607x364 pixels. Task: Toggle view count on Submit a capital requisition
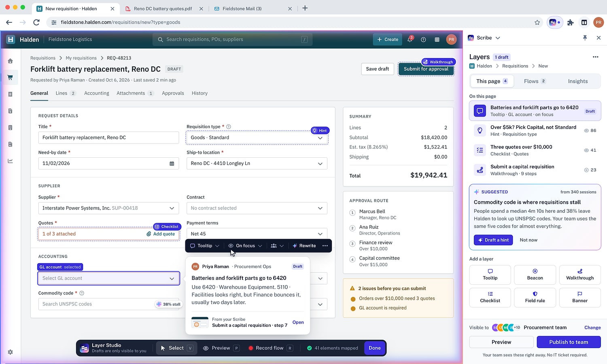[590, 170]
